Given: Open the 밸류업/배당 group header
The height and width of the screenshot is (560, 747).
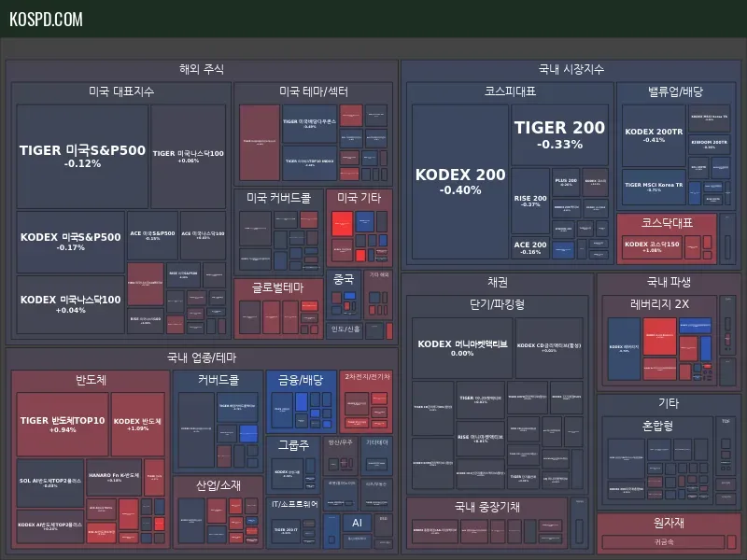Looking at the screenshot, I should (x=675, y=91).
